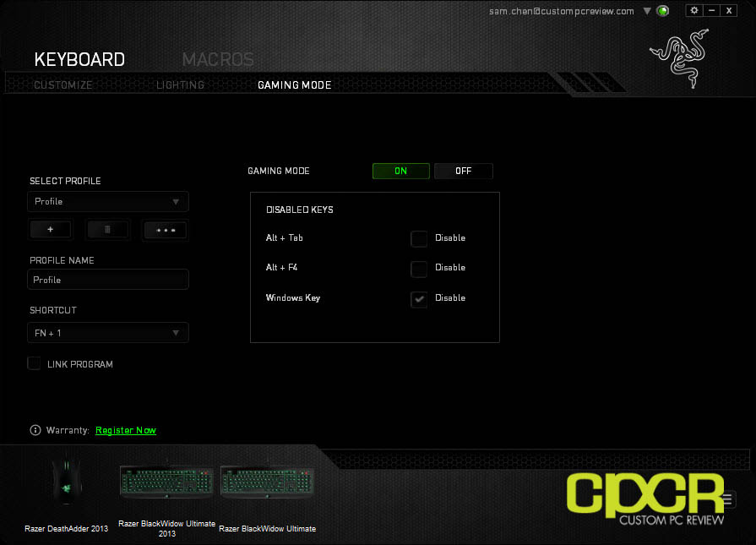Click the Windows Key label
Screen dimensions: 756x545
[x=293, y=297]
